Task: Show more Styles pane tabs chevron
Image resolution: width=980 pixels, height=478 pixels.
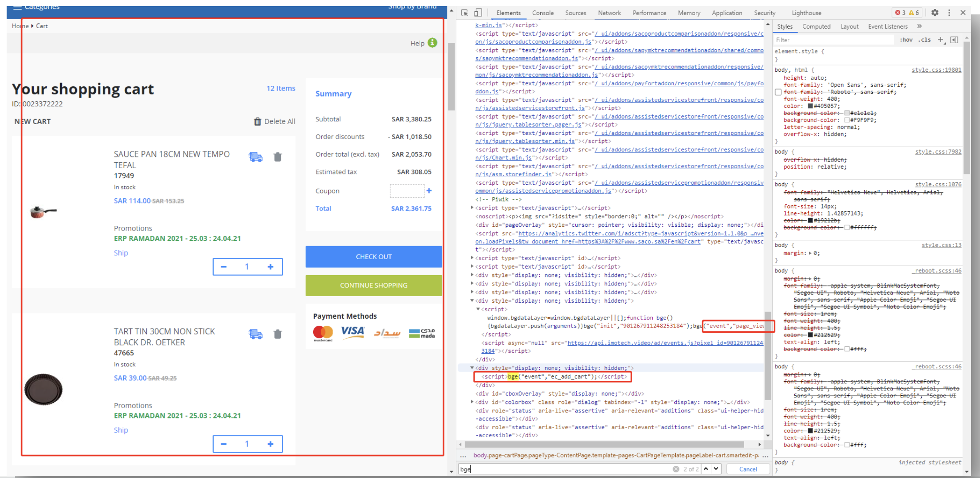Action: 920,26
